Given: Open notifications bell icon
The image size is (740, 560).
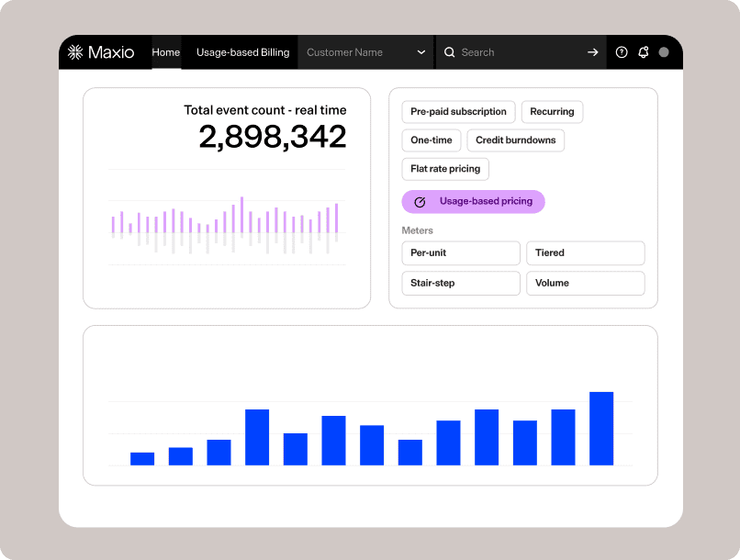Looking at the screenshot, I should [x=644, y=52].
